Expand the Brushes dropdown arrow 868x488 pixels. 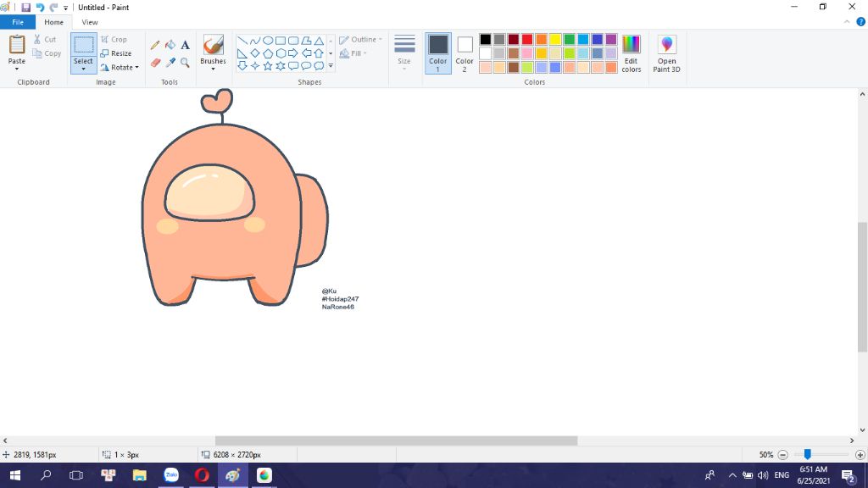point(213,69)
